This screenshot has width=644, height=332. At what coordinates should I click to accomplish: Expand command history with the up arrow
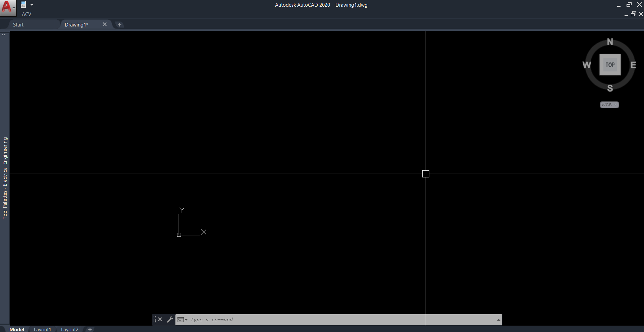point(498,320)
